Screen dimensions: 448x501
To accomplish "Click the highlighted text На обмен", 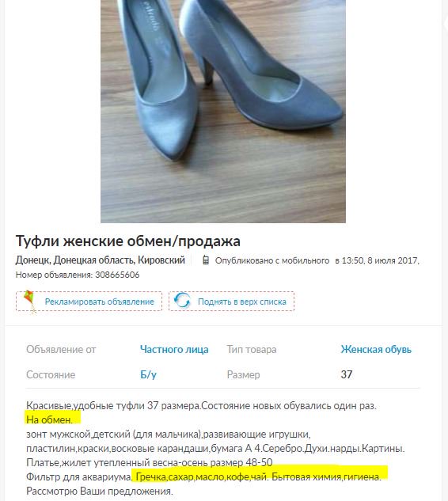I will (49, 419).
